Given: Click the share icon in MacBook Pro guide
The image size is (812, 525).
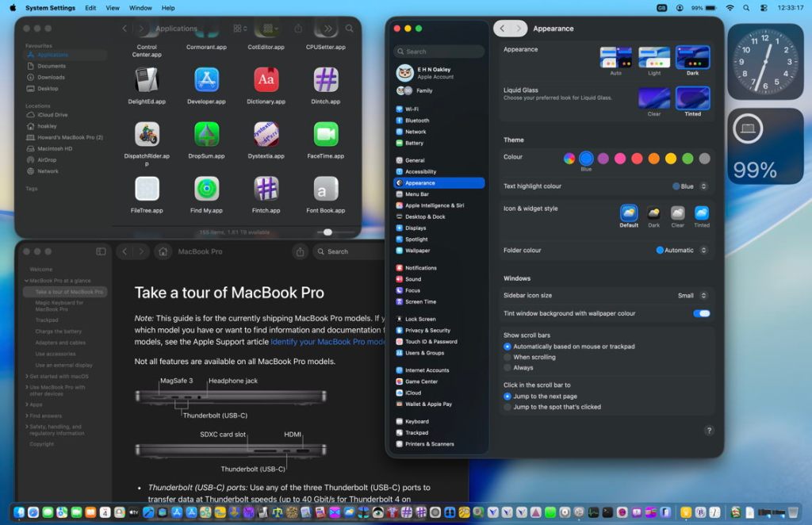Looking at the screenshot, I should (300, 251).
